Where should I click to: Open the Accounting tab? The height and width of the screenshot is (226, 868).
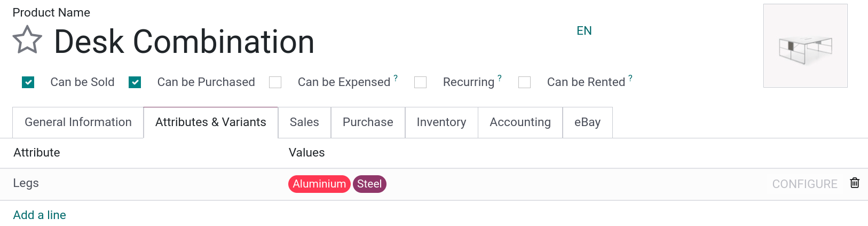coord(520,122)
